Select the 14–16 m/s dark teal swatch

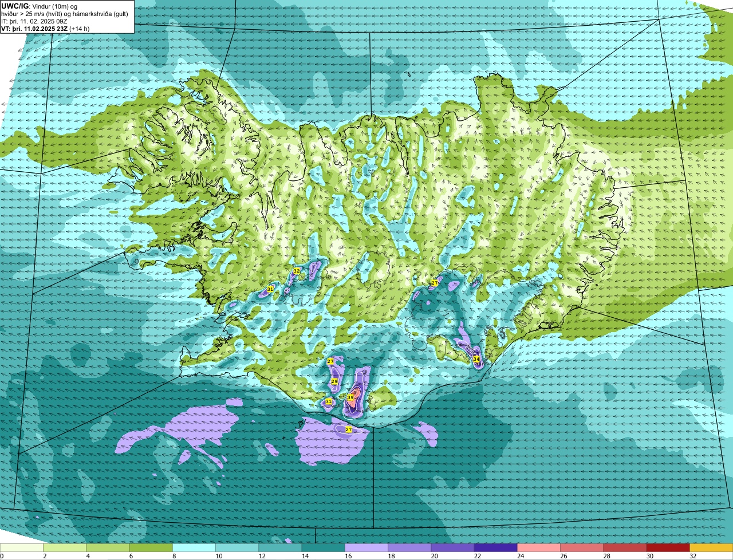point(324,547)
